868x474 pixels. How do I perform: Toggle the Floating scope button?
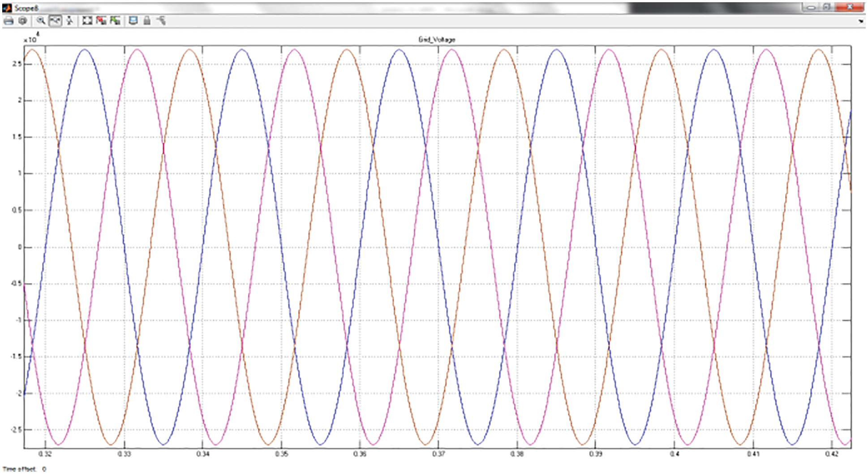click(x=133, y=21)
